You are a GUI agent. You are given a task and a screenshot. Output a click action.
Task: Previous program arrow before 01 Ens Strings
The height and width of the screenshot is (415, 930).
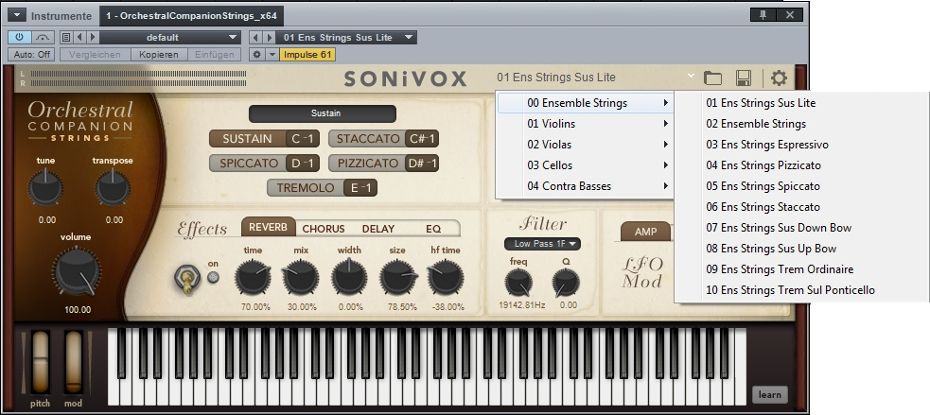(256, 37)
